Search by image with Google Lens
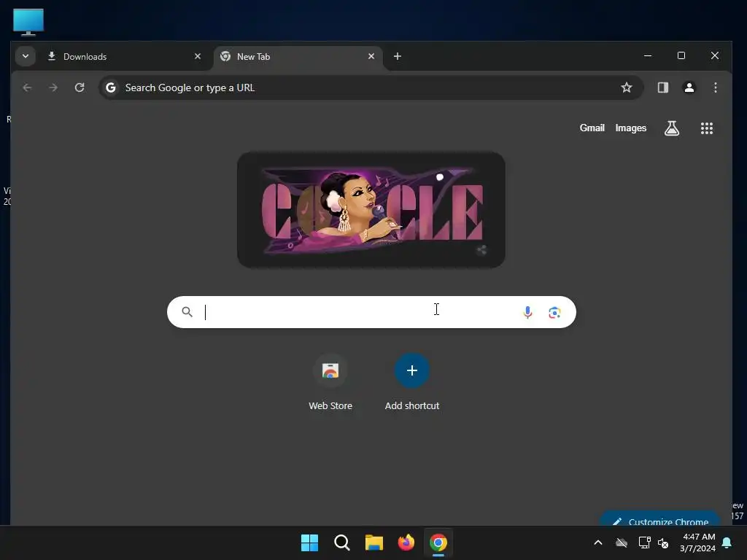 (554, 312)
